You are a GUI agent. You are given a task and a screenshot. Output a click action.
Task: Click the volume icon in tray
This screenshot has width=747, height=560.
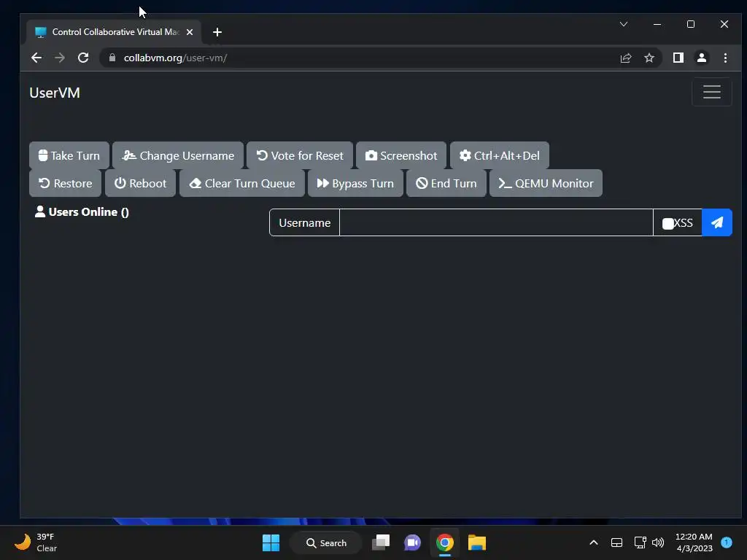point(658,542)
